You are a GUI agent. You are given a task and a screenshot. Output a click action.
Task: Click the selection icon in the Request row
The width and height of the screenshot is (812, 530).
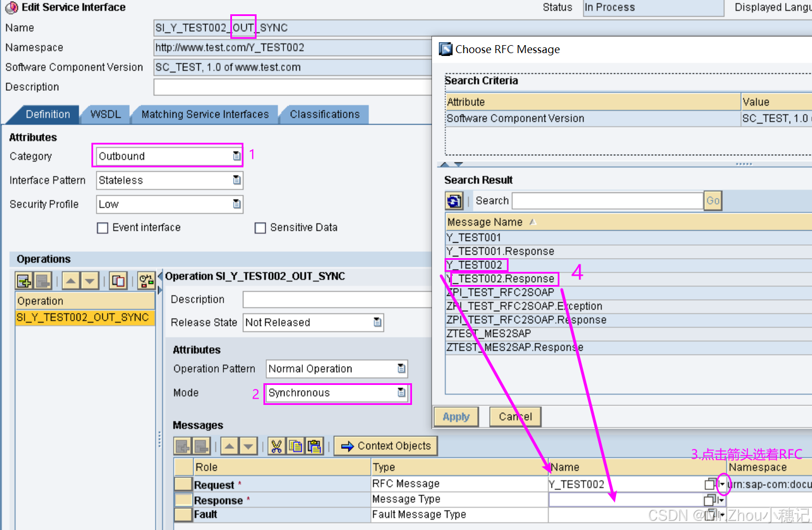[709, 484]
